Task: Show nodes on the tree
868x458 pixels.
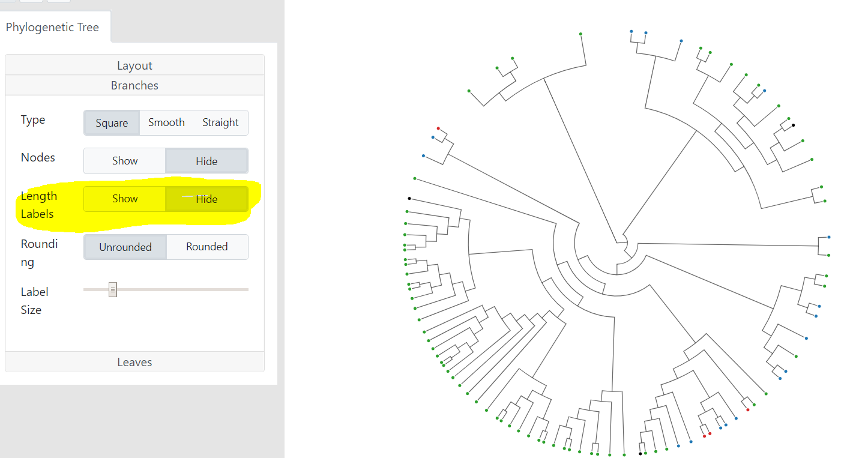Action: coord(124,160)
